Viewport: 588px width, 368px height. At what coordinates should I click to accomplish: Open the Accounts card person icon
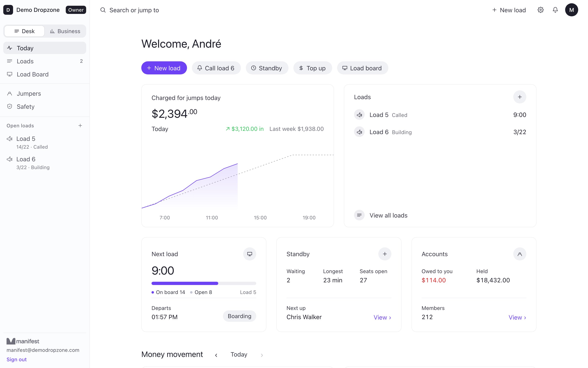(519, 254)
